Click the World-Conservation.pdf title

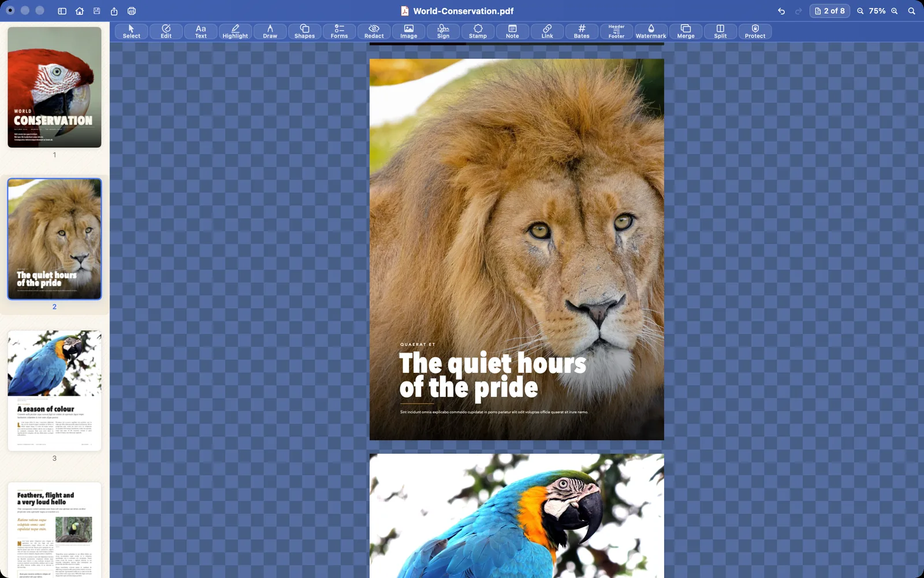[463, 11]
